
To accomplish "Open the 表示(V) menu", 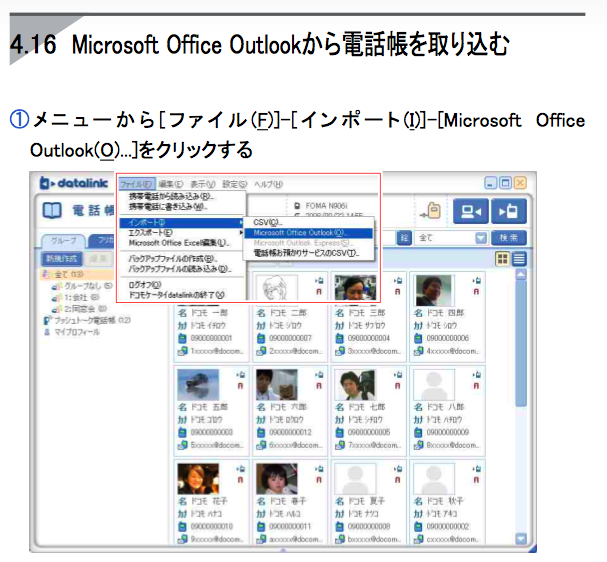I will [x=203, y=184].
